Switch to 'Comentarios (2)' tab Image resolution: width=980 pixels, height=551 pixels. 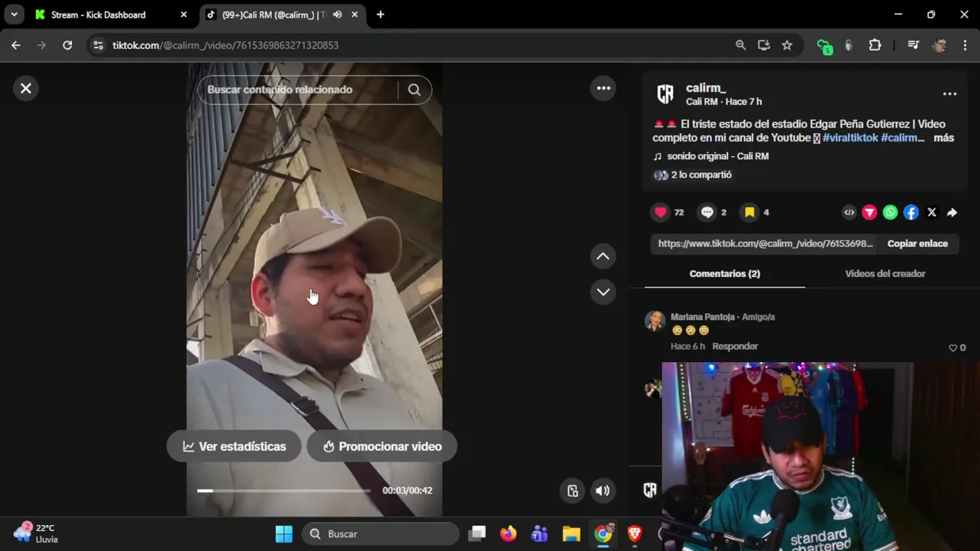(x=724, y=273)
